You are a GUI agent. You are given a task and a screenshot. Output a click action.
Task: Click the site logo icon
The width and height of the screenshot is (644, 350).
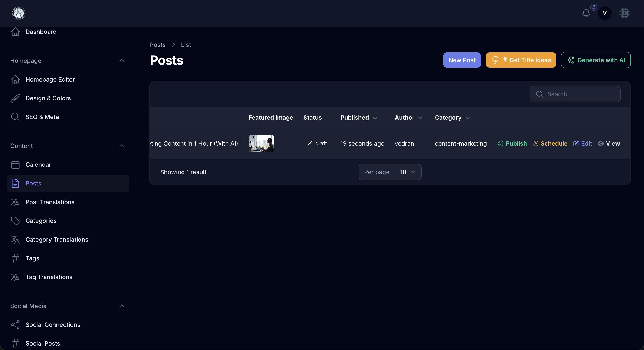point(19,13)
